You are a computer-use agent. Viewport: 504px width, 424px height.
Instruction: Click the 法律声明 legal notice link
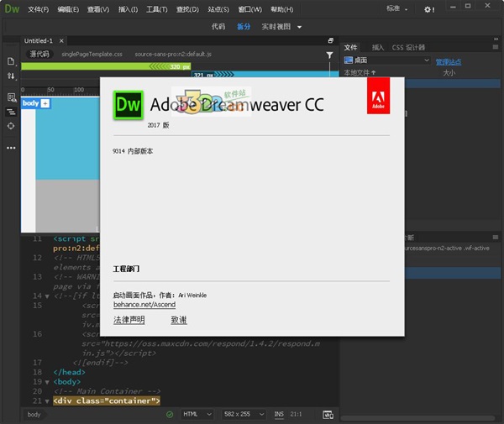coord(129,320)
